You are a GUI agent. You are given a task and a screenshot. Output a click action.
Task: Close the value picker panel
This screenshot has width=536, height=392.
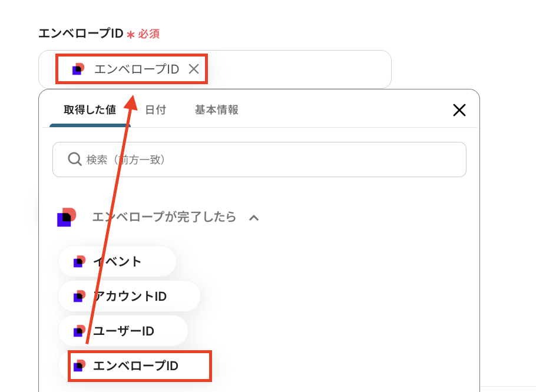pyautogui.click(x=459, y=110)
